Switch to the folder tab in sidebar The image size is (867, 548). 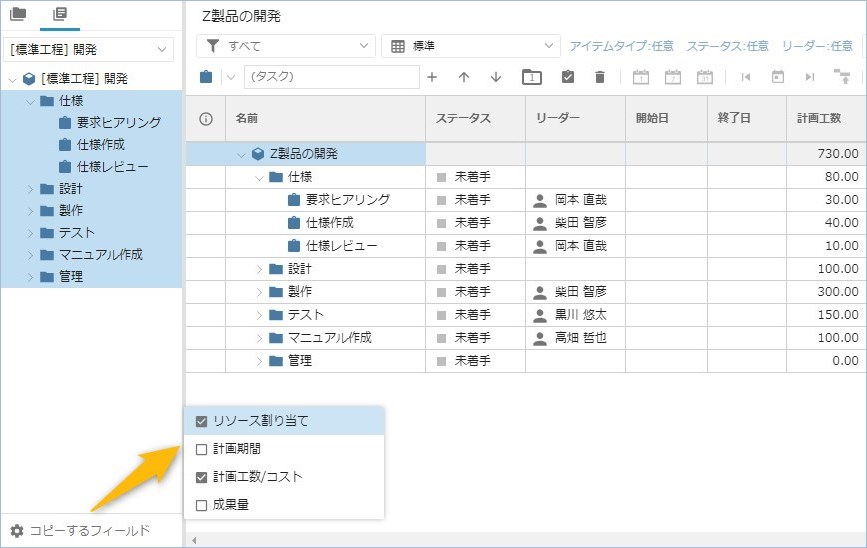(x=18, y=14)
